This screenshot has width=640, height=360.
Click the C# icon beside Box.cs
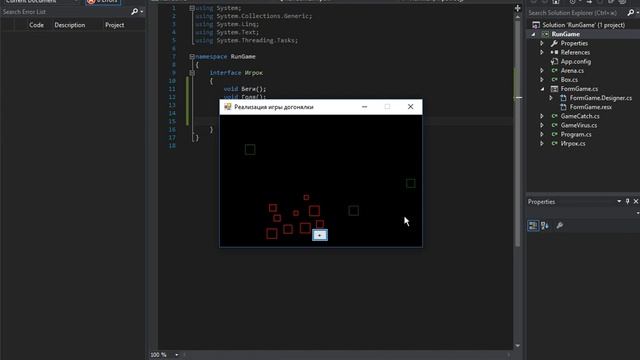(x=554, y=80)
